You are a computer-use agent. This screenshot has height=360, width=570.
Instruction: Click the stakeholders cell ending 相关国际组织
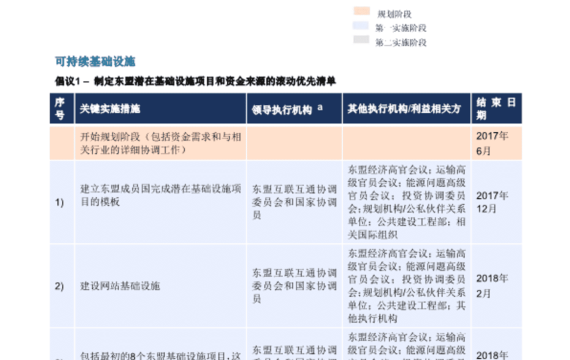(x=406, y=202)
